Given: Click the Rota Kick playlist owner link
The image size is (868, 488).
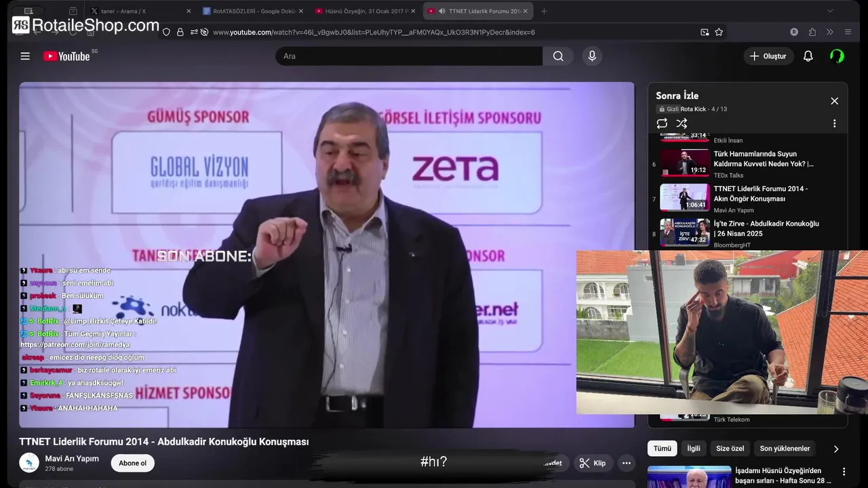Looking at the screenshot, I should point(693,109).
